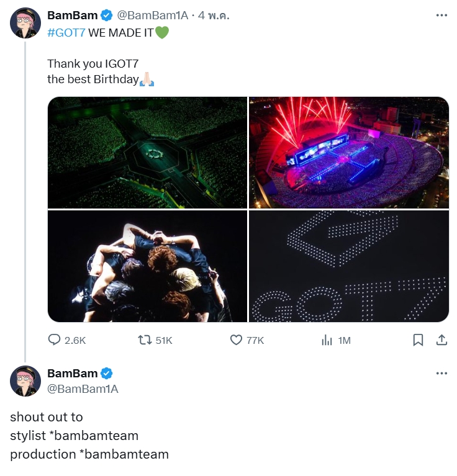The height and width of the screenshot is (476, 457).
Task: Share the tweet via upload arrow icon
Action: pos(441,340)
